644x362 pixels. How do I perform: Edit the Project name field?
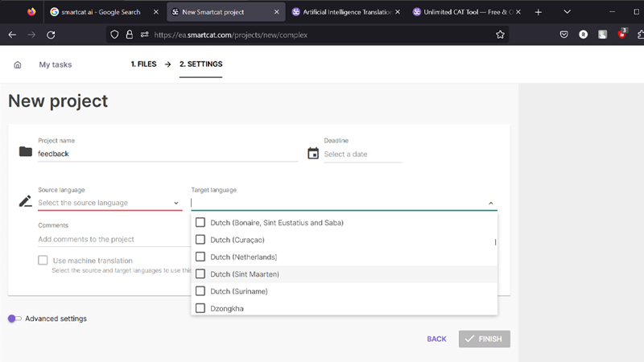click(x=167, y=154)
